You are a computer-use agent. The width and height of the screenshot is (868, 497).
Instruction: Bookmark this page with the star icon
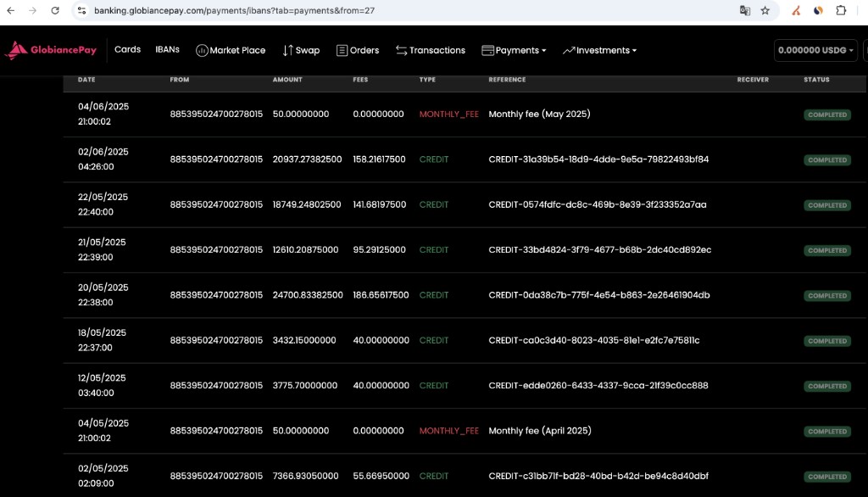765,10
